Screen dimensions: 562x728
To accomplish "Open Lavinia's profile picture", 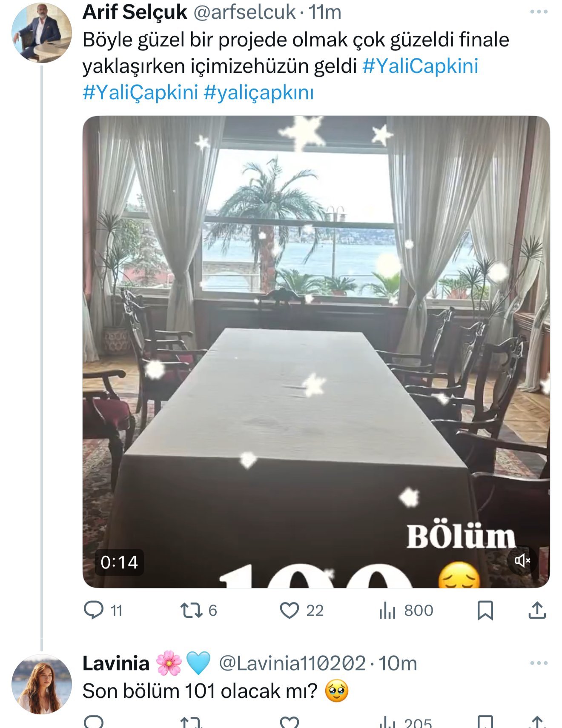I will click(41, 684).
